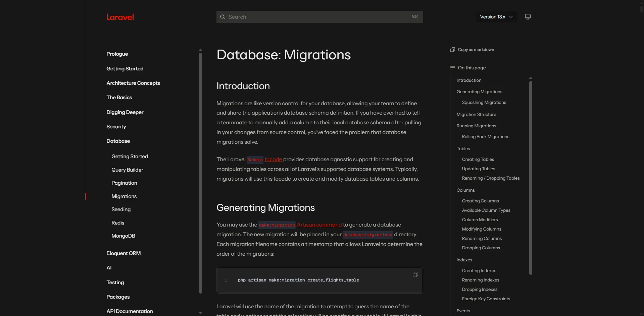
Task: Jump to Updating Tables section
Action: click(x=479, y=169)
